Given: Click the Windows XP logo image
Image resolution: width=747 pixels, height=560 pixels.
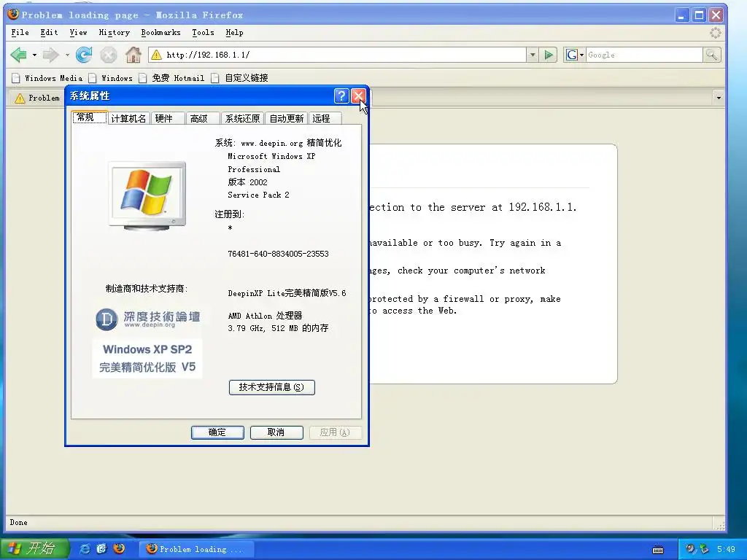Looking at the screenshot, I should coord(147,195).
